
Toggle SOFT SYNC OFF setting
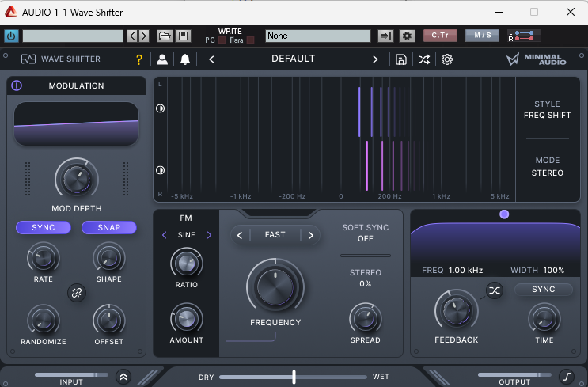[366, 233]
